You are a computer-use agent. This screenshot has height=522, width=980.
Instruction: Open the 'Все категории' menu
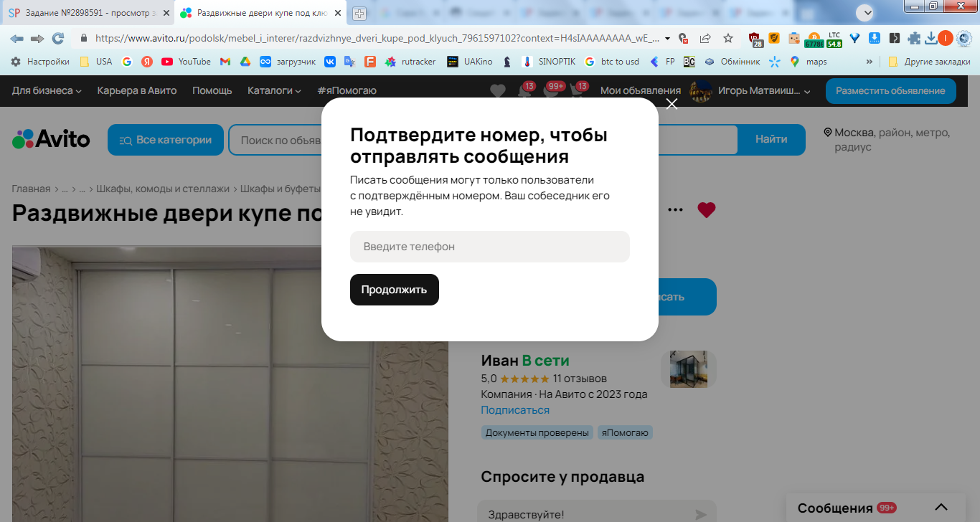[x=166, y=140]
